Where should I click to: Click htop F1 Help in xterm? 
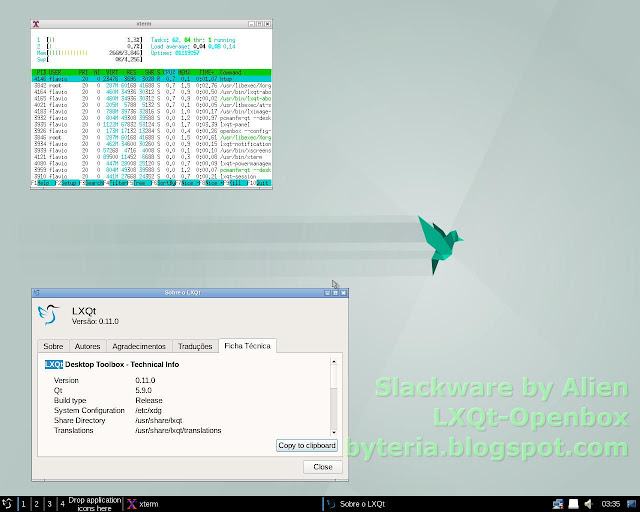(x=43, y=183)
